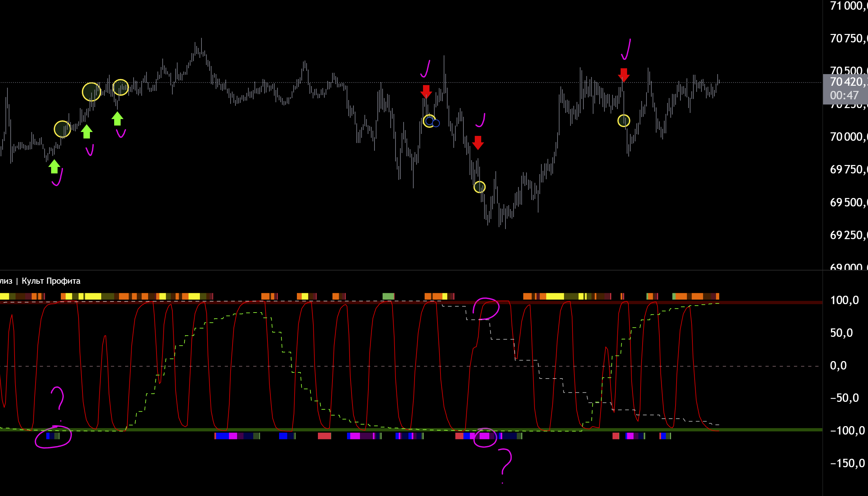This screenshot has height=496, width=868.
Task: Select the rightmost yellow circle marker
Action: pos(624,121)
